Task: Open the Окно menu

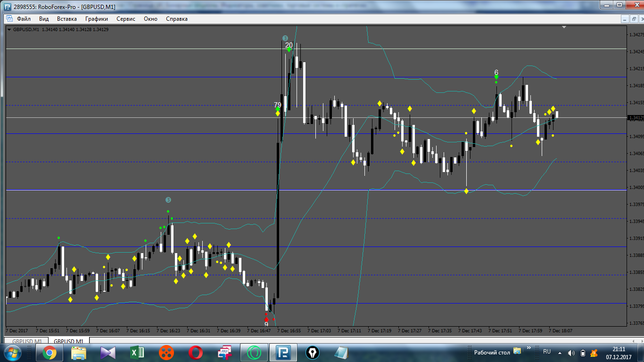Action: (151, 19)
